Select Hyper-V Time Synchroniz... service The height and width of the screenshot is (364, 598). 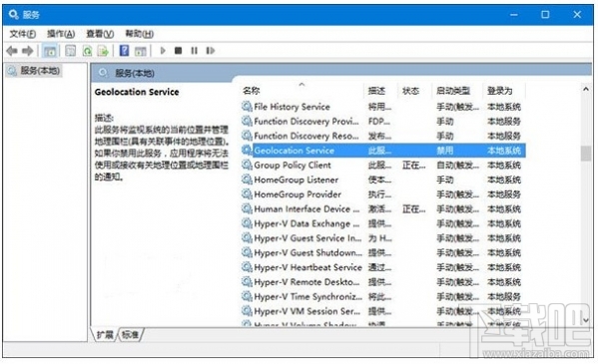pyautogui.click(x=308, y=296)
